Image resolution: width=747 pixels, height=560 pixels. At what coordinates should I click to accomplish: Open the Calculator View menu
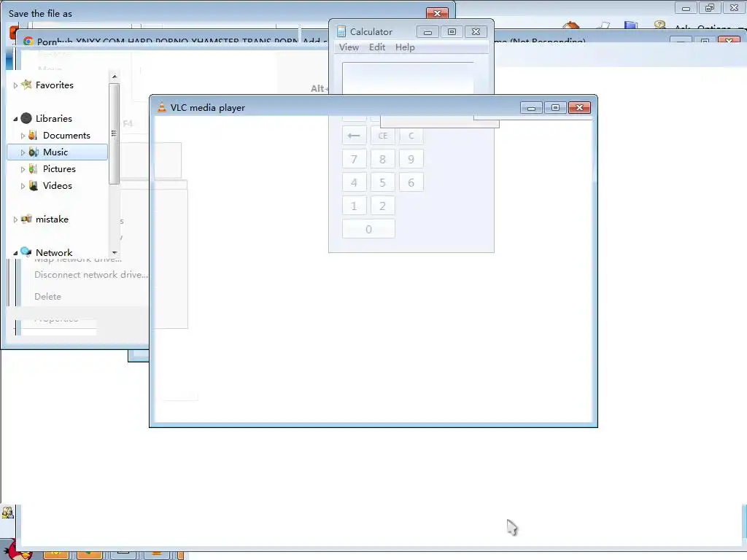tap(349, 47)
